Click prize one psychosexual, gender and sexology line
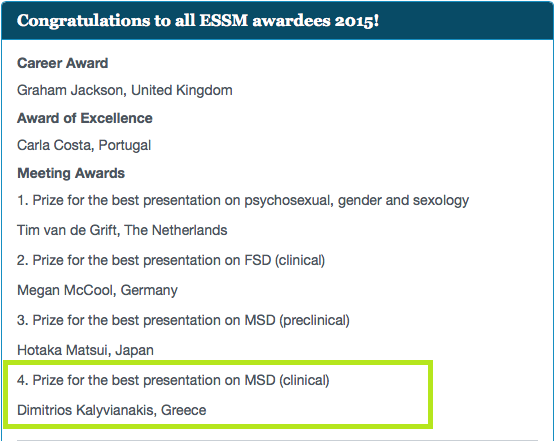The height and width of the screenshot is (441, 556). coord(243,201)
